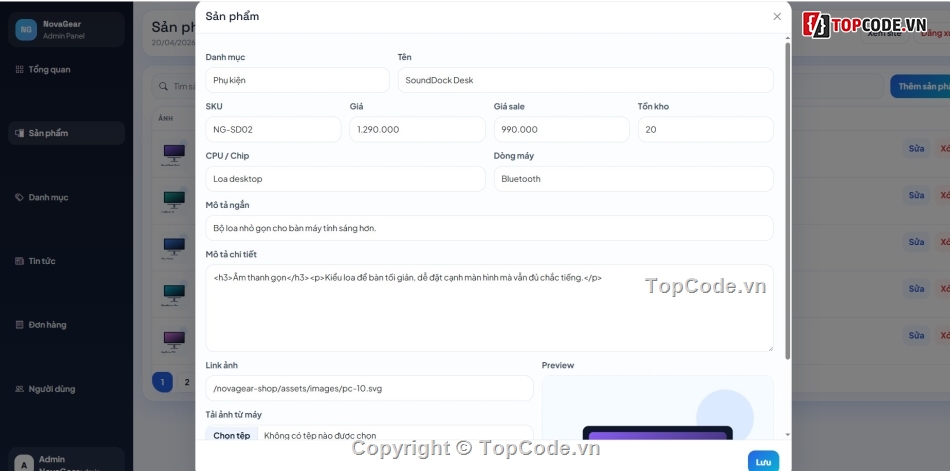This screenshot has width=950, height=471.
Task: Click Sửa for the third product row
Action: point(916,242)
